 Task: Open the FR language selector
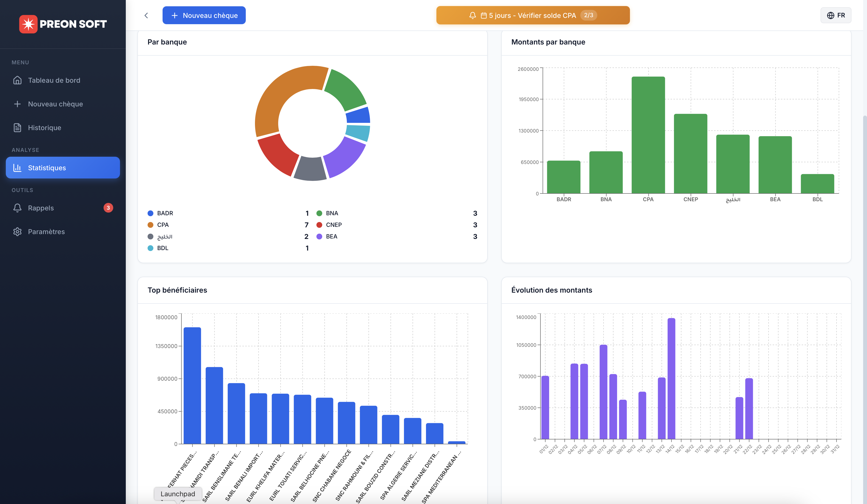(x=836, y=15)
